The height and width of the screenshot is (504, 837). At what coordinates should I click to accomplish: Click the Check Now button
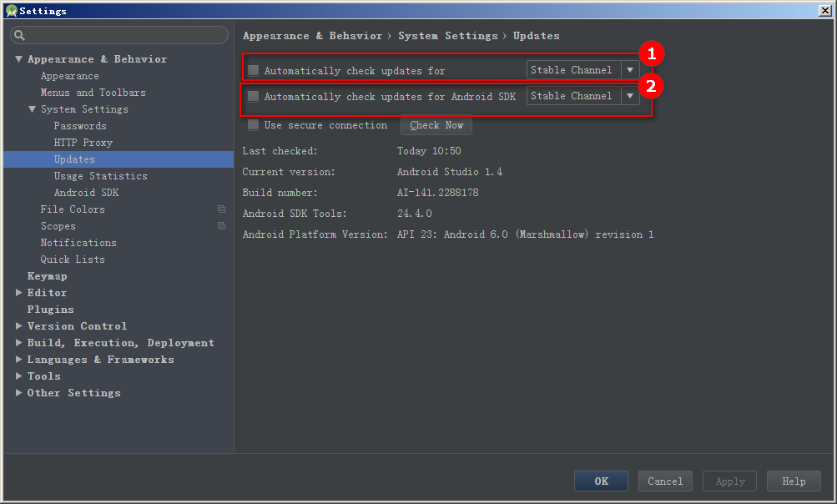tap(436, 125)
